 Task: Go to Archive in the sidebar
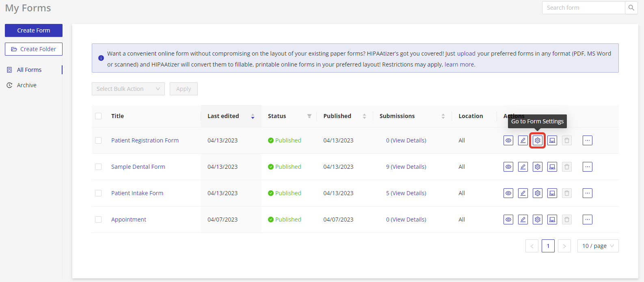point(26,85)
